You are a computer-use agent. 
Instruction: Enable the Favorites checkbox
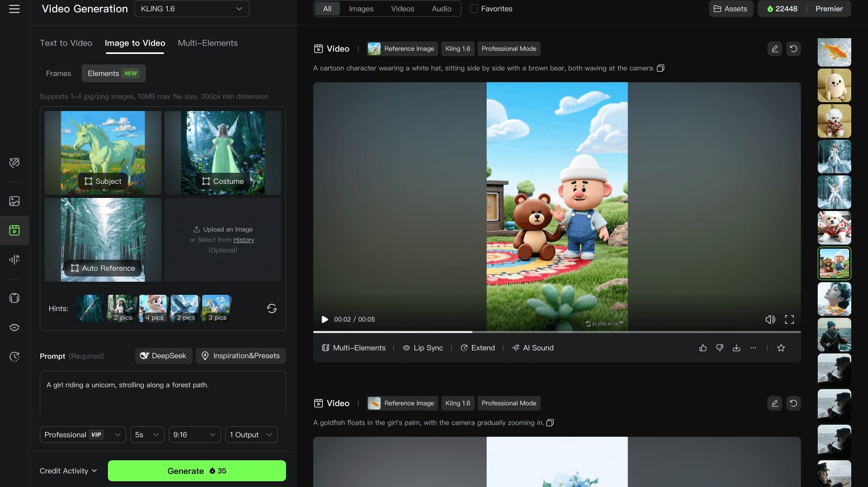(474, 9)
